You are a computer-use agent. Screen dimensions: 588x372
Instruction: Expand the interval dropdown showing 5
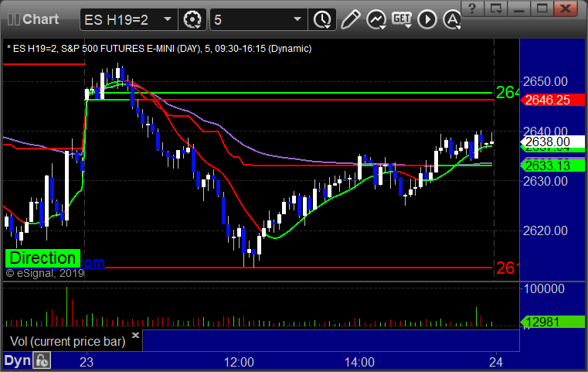[x=297, y=19]
